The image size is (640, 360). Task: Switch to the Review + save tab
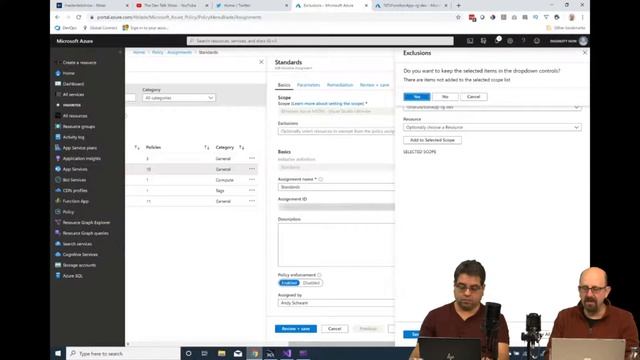374,85
